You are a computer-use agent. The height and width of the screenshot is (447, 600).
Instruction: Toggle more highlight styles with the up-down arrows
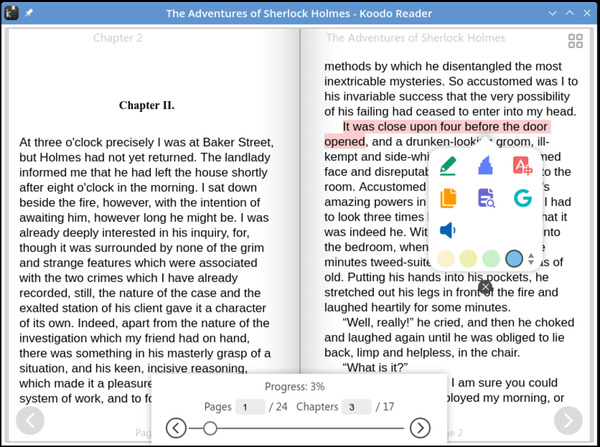click(531, 259)
